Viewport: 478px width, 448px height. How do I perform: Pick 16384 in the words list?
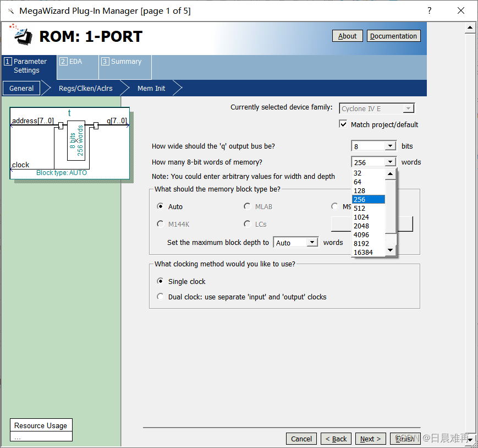368,252
